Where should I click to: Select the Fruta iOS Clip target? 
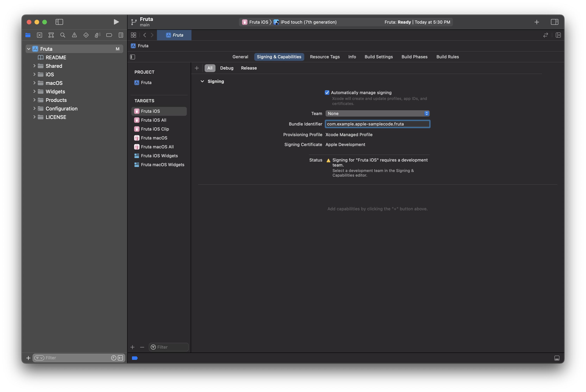(x=159, y=129)
